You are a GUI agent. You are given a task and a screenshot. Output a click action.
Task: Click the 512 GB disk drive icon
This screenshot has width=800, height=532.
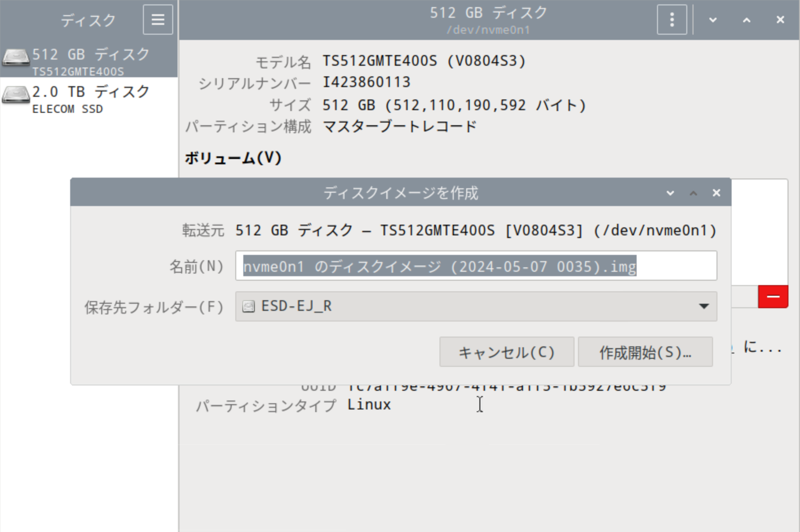click(x=16, y=58)
